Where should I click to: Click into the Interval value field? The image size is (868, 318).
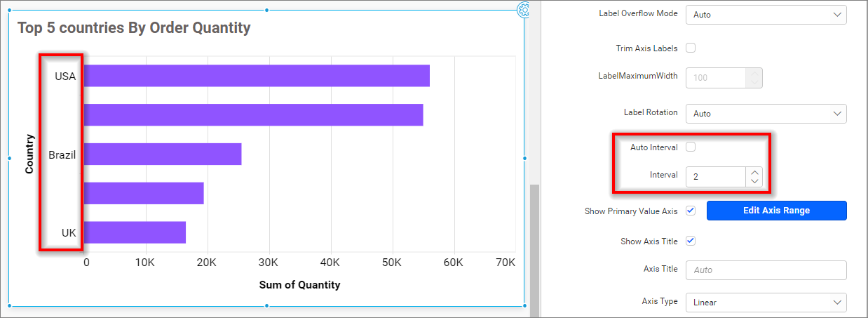pos(715,177)
